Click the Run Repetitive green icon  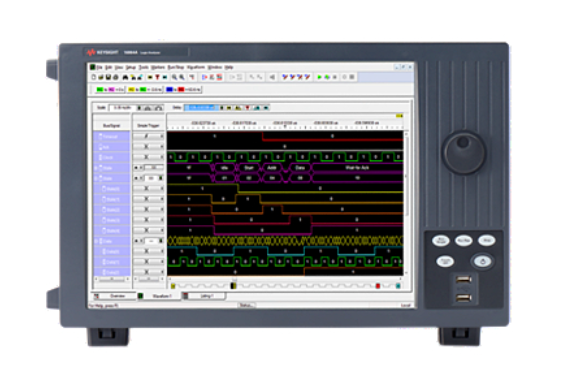327,77
